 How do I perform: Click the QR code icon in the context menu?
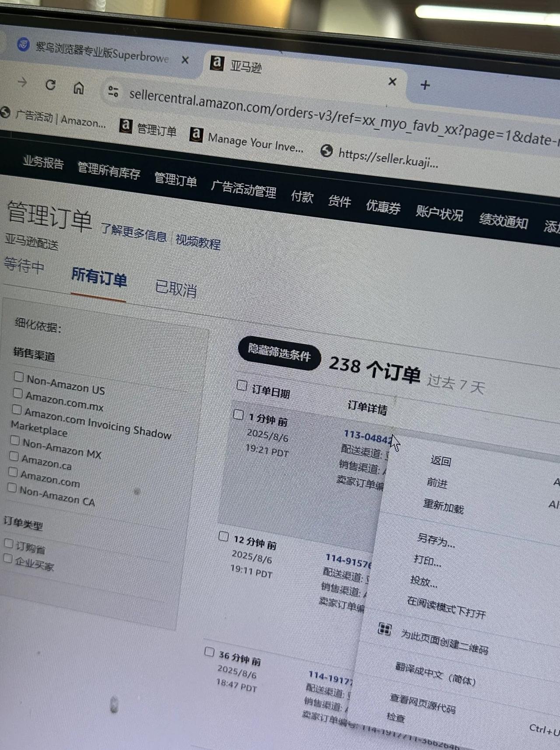click(384, 629)
